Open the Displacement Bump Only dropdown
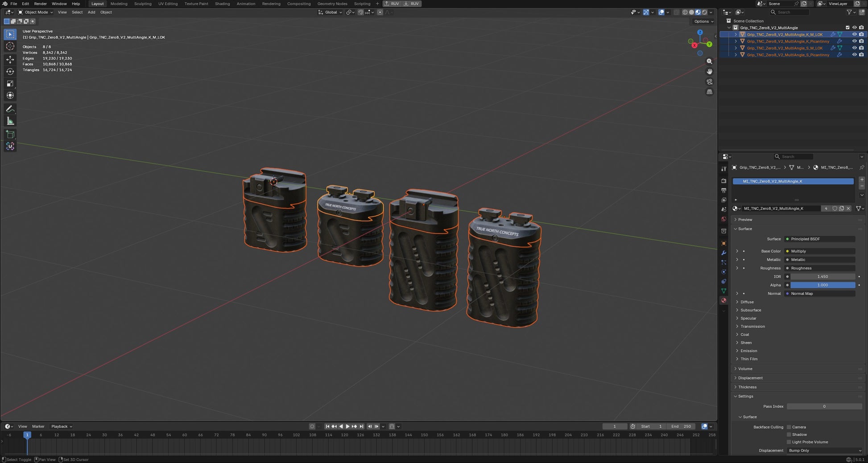Image resolution: width=868 pixels, height=463 pixels. coord(825,451)
